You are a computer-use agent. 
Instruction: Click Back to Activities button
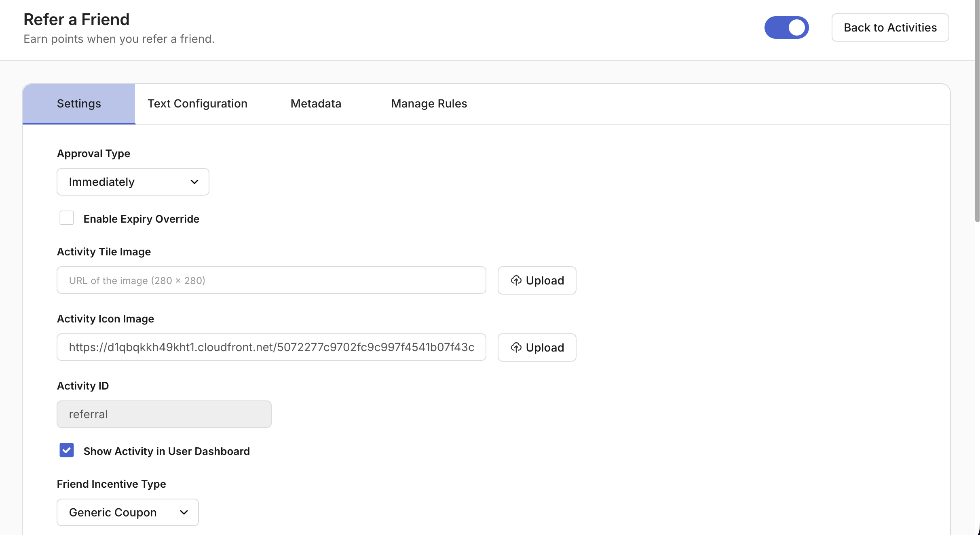pyautogui.click(x=890, y=27)
